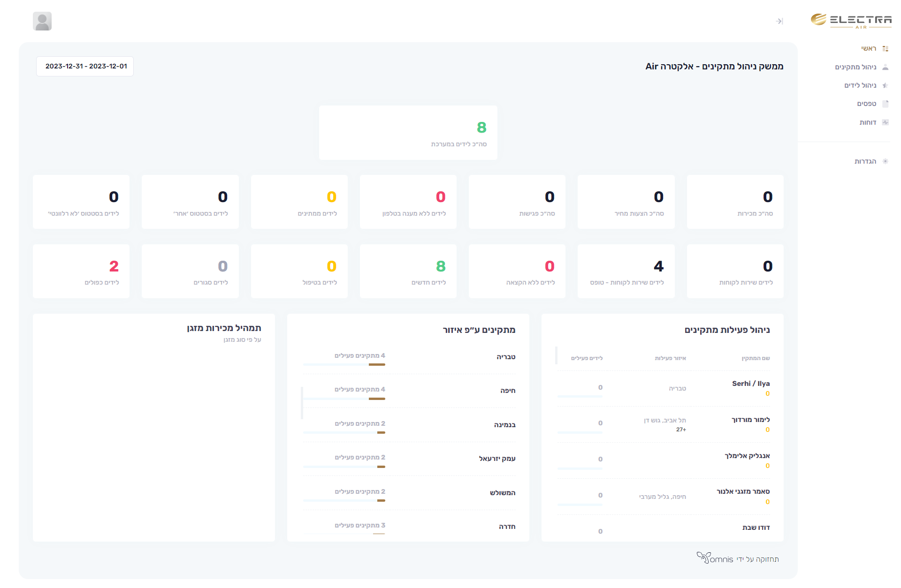Viewport: 901px width, 588px height.
Task: Click the לידים כפולים card showing 2
Action: click(x=81, y=271)
